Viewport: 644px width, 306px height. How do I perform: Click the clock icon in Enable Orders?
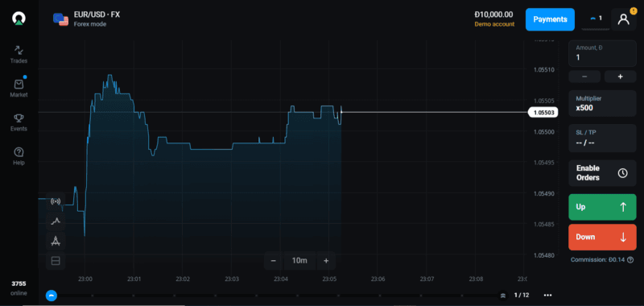click(622, 173)
